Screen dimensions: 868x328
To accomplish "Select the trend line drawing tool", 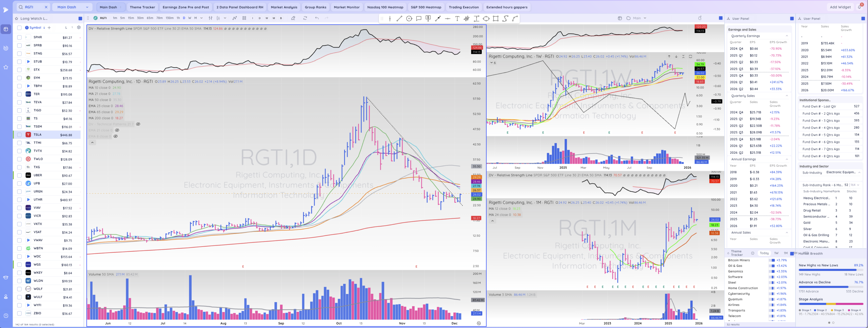I will click(x=399, y=18).
